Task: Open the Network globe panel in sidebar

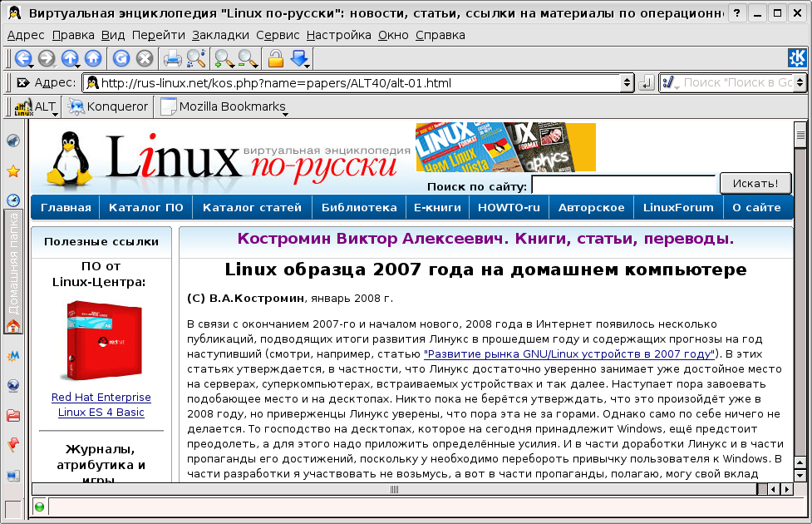Action: coord(13,386)
